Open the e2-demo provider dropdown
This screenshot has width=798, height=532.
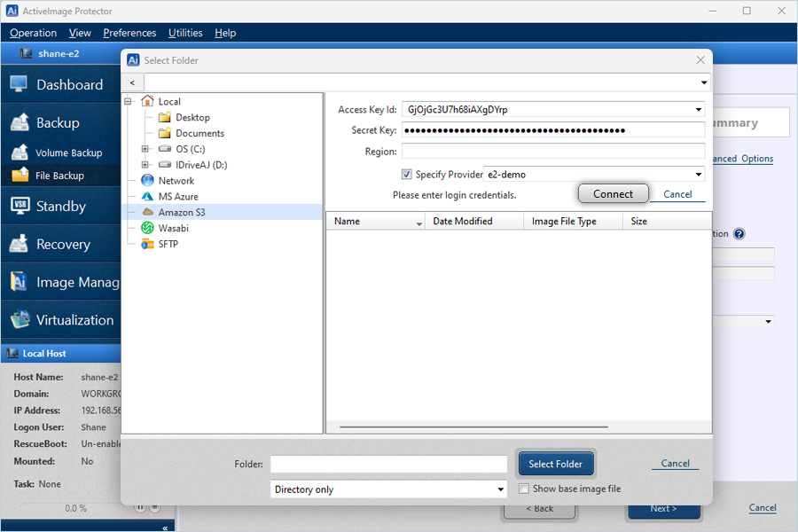point(699,175)
